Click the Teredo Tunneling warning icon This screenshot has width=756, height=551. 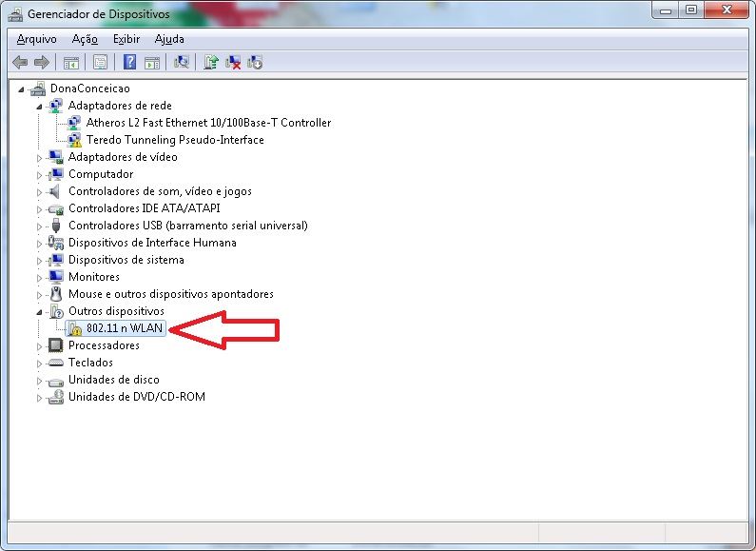(x=74, y=140)
